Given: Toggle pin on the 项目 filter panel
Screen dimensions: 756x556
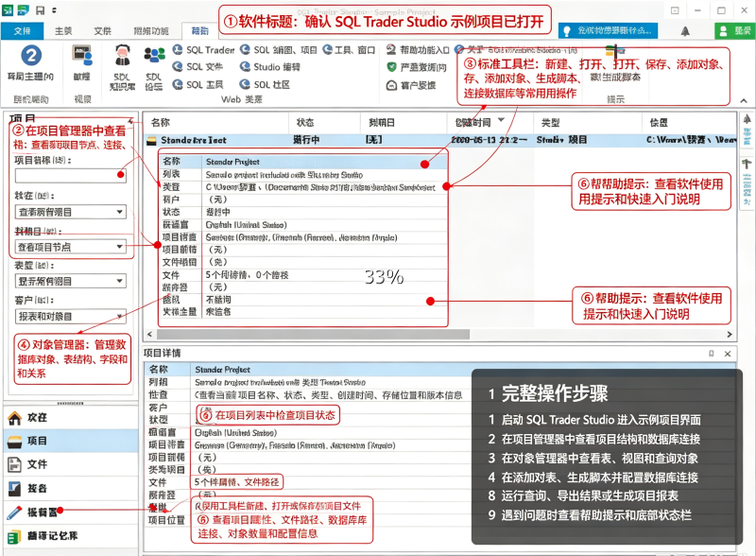Looking at the screenshot, I should click(130, 120).
